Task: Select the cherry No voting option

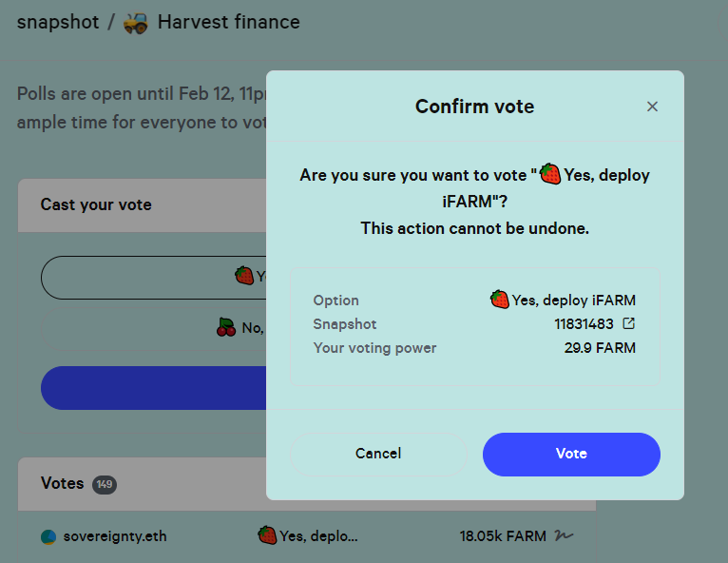Action: 154,328
